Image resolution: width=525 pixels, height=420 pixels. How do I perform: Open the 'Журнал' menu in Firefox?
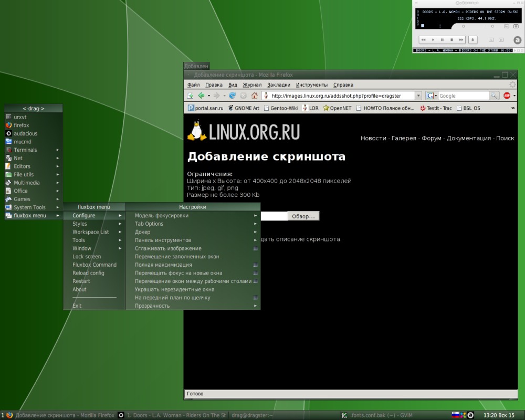(x=252, y=85)
